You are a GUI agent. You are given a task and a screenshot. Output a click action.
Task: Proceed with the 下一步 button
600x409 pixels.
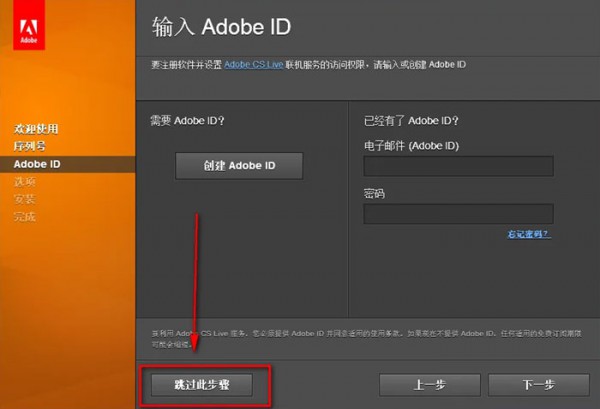coord(539,385)
